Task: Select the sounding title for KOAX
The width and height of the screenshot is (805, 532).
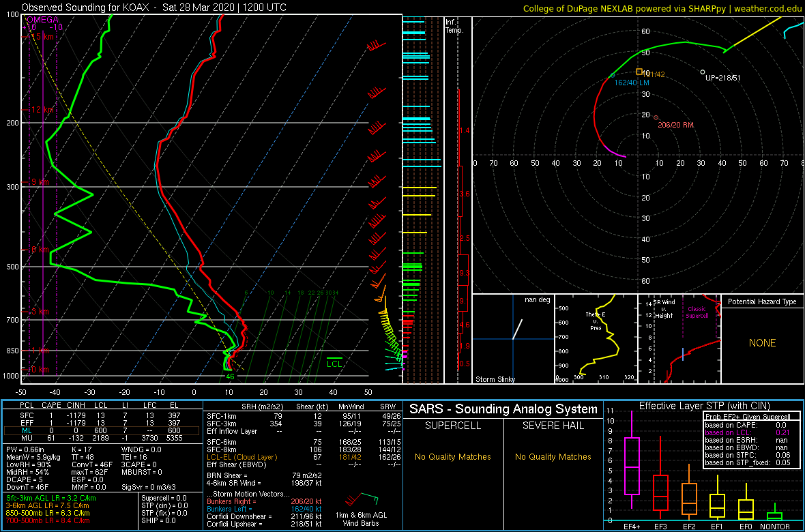Action: pyautogui.click(x=154, y=8)
